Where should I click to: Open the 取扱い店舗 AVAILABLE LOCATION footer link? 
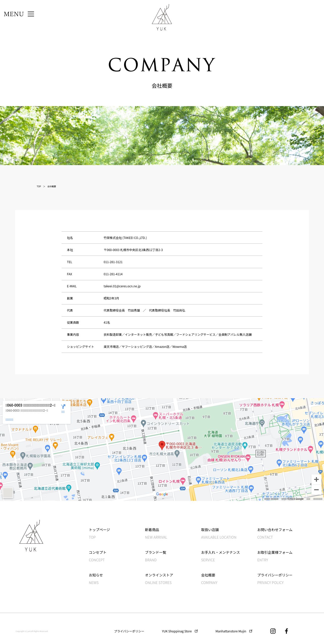tap(219, 533)
